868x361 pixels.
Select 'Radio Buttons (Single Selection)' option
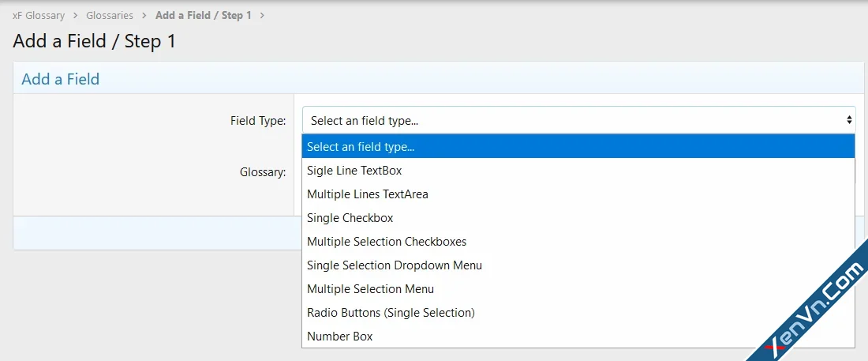point(391,313)
